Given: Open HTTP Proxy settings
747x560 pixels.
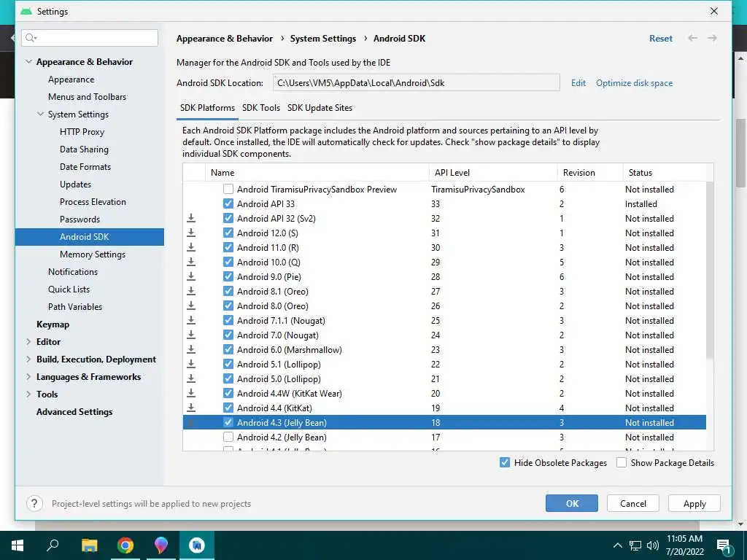Looking at the screenshot, I should click(82, 132).
